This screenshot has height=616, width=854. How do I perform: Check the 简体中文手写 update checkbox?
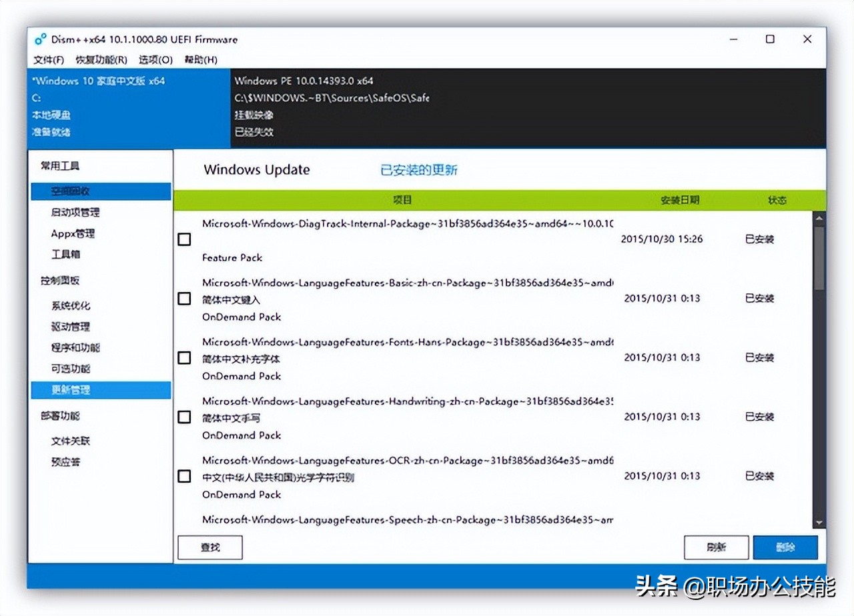coord(184,417)
